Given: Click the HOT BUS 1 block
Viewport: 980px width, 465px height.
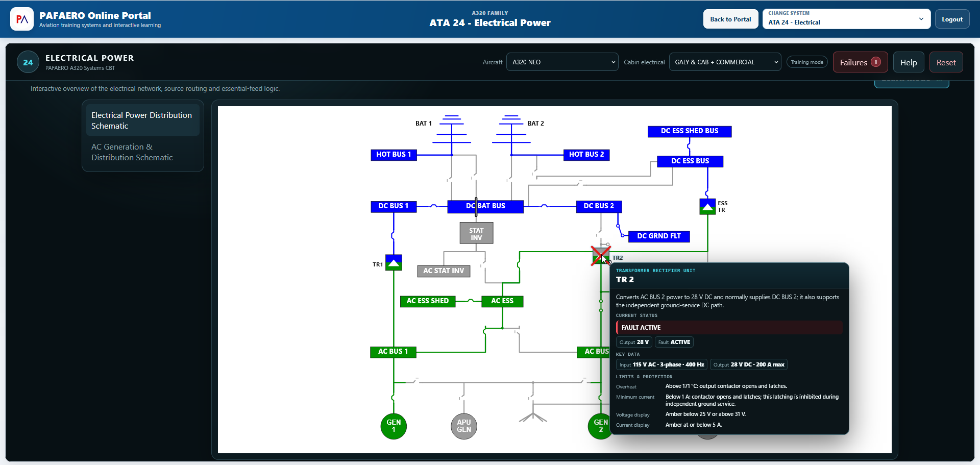Looking at the screenshot, I should [x=394, y=155].
